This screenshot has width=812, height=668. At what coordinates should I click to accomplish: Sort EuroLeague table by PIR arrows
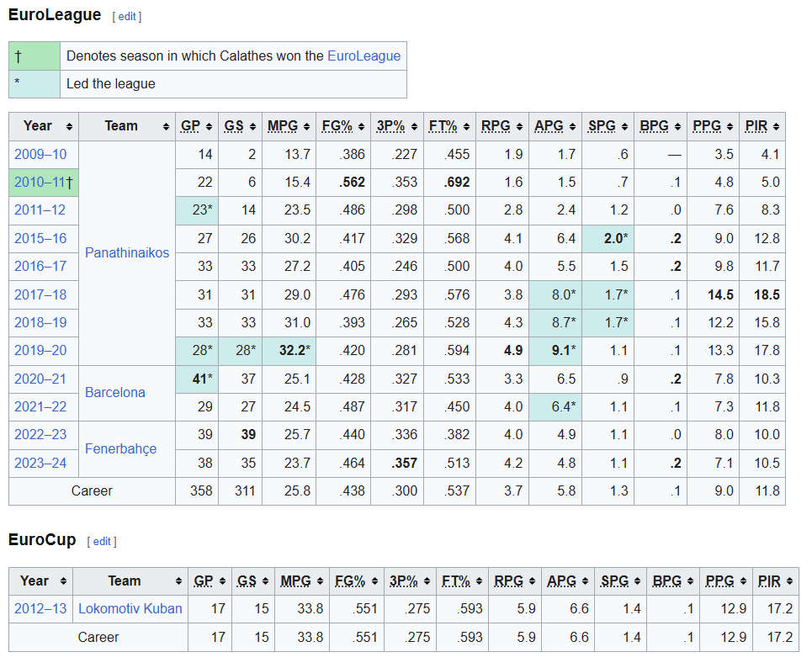tap(777, 127)
